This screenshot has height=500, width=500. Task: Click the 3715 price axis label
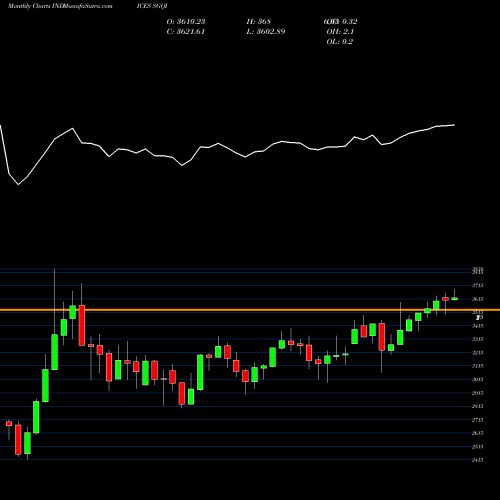click(478, 286)
